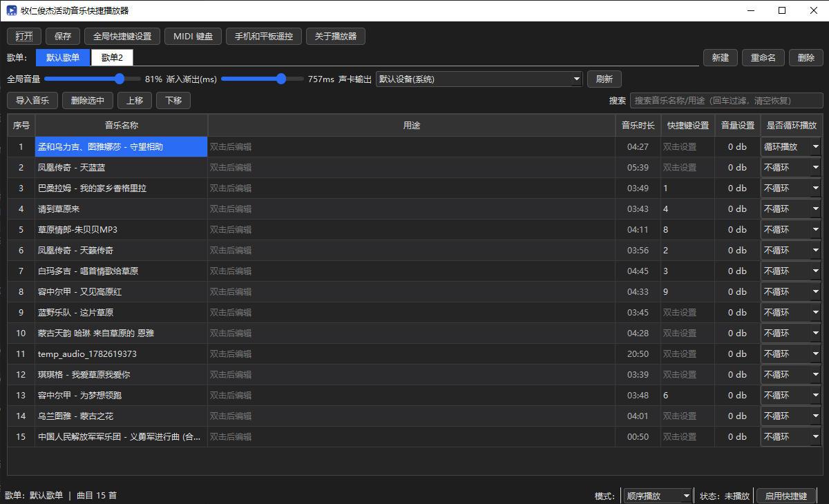
Task: Adjust the 渐入渐出(ms) slider
Action: [263, 79]
